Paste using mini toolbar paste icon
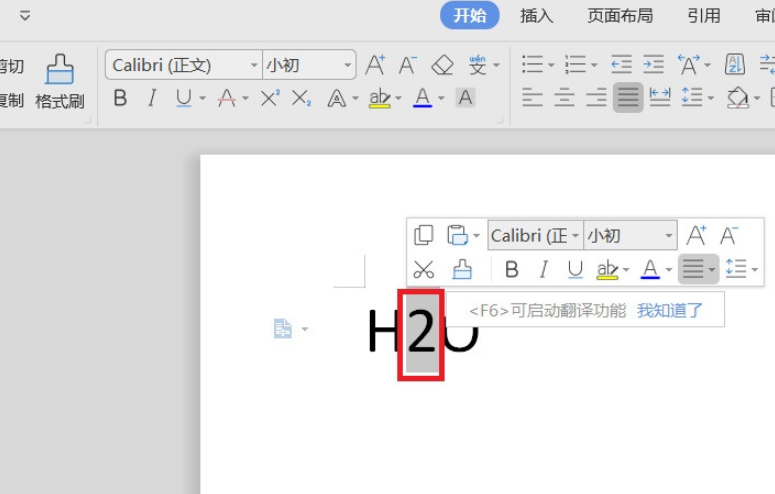 [457, 235]
